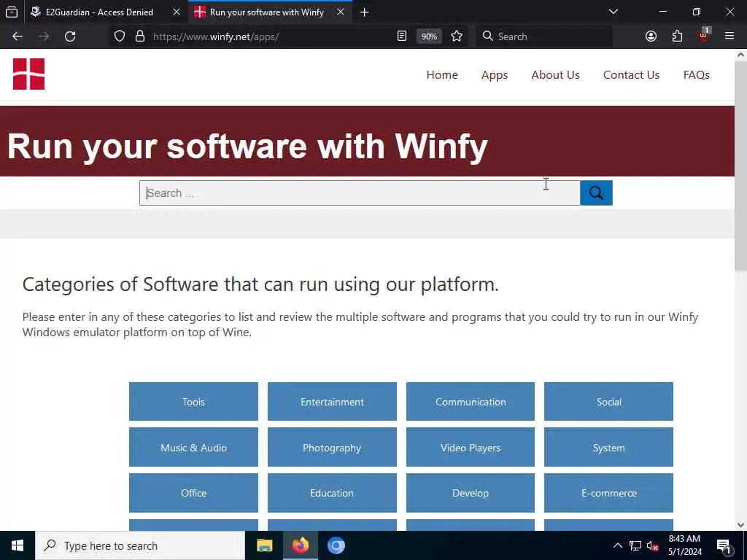747x560 pixels.
Task: Click network icon in system tray
Action: tap(635, 545)
